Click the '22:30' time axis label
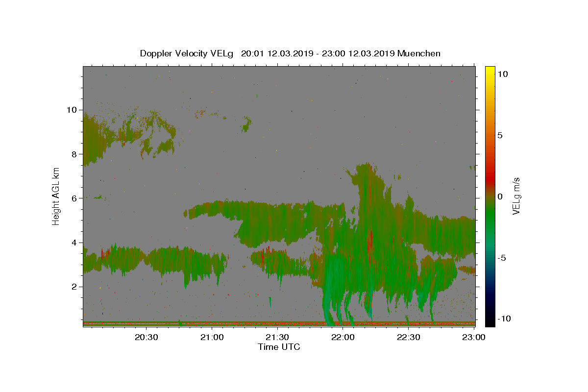The width and height of the screenshot is (588, 392). click(408, 337)
